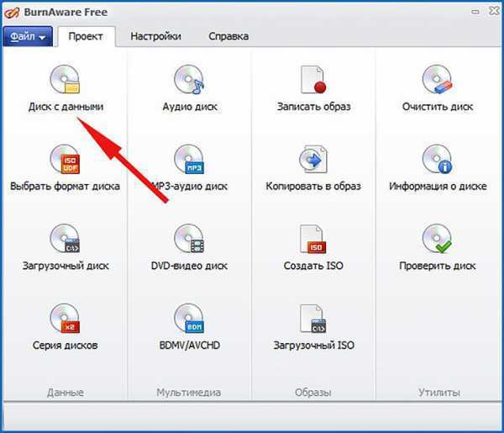Choose the MP3 audio disc icon
Screen dimensions: 504x433
(189, 159)
